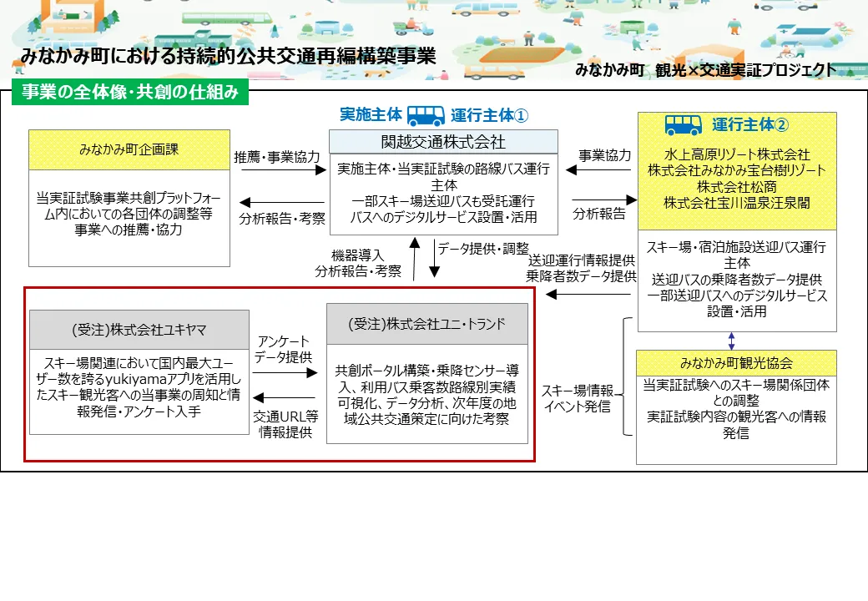
Task: Click the みなかみ町観光協会 yellow header
Action: click(x=735, y=364)
